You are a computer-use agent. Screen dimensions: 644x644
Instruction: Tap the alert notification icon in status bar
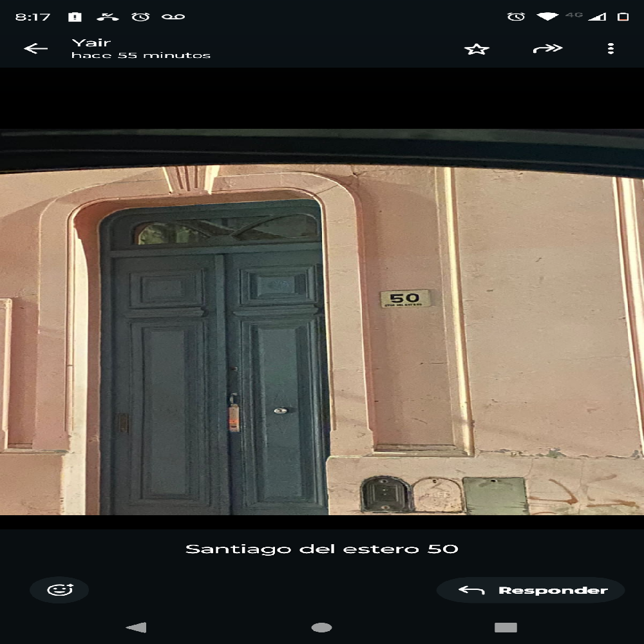coord(75,17)
